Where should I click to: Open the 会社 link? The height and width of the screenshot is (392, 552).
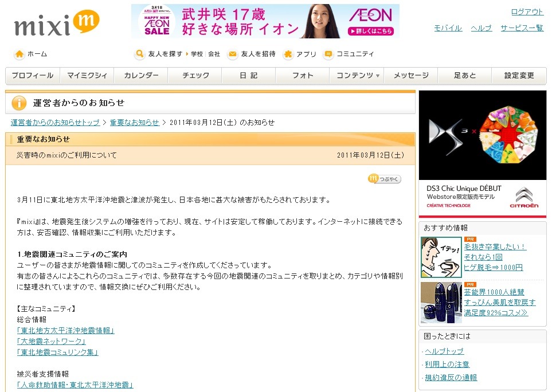[214, 54]
